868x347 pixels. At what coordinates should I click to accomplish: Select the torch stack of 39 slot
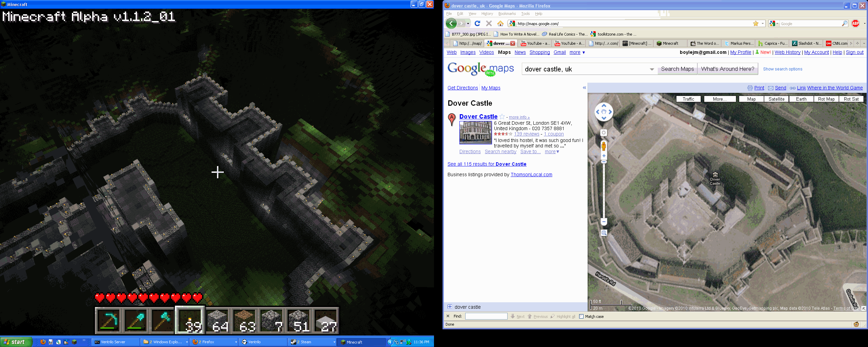pyautogui.click(x=190, y=321)
